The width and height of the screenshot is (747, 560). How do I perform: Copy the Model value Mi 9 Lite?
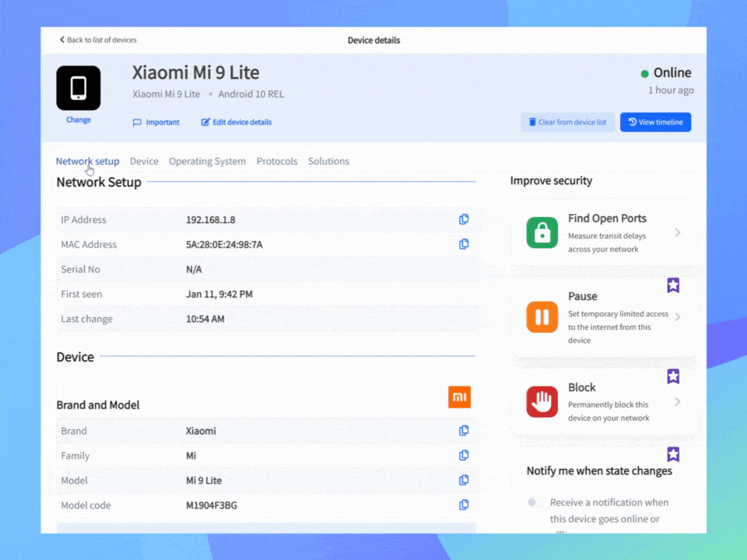464,480
